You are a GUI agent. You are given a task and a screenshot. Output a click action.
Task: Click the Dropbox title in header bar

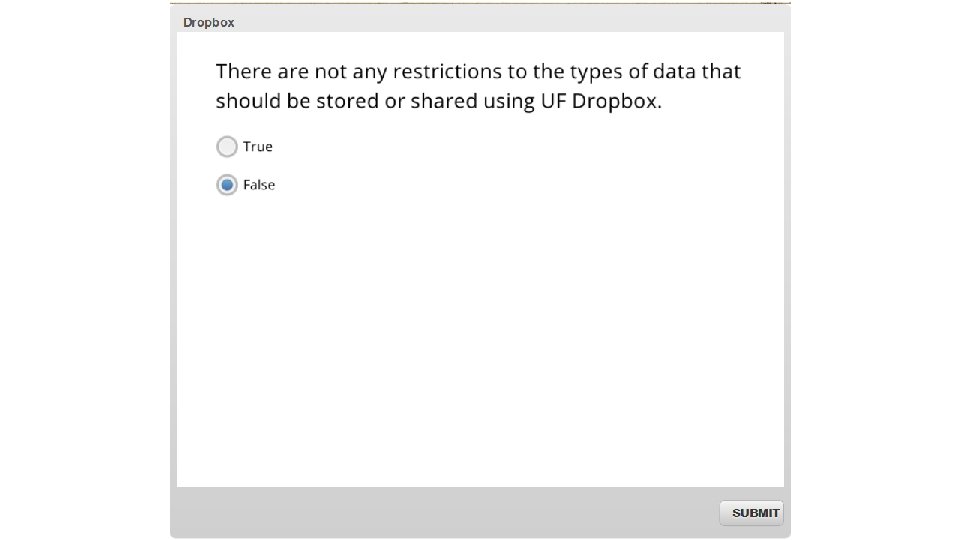208,22
